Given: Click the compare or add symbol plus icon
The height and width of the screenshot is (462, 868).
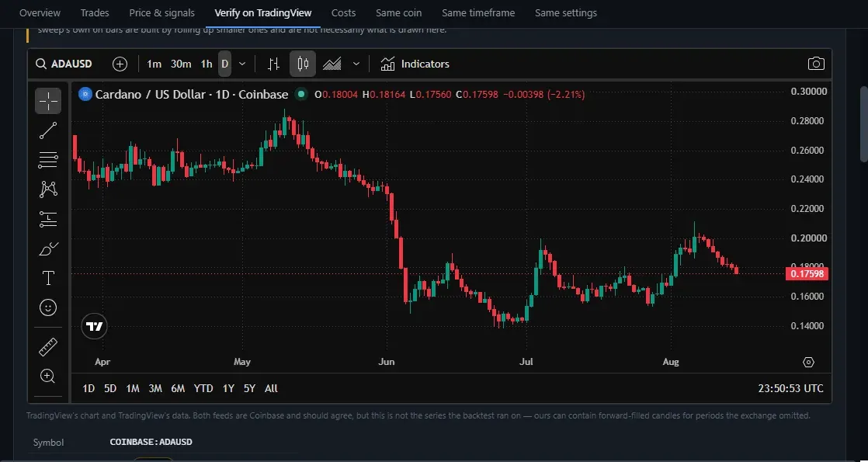Looking at the screenshot, I should (120, 64).
